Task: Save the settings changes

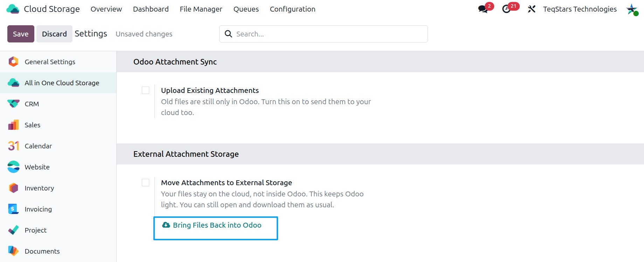Action: coord(21,34)
